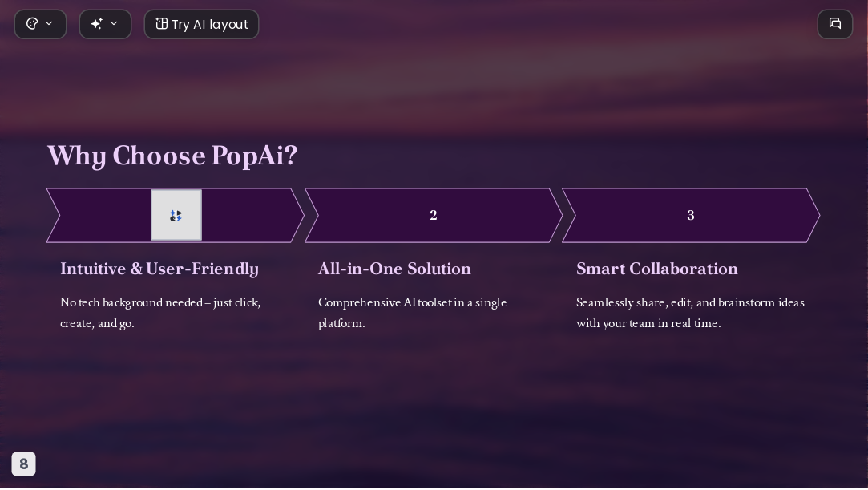Select the third arrow shape labeled 3

click(x=691, y=216)
